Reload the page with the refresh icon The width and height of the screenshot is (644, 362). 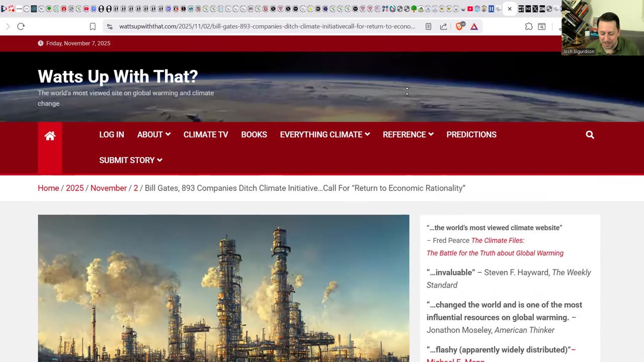pos(21,26)
